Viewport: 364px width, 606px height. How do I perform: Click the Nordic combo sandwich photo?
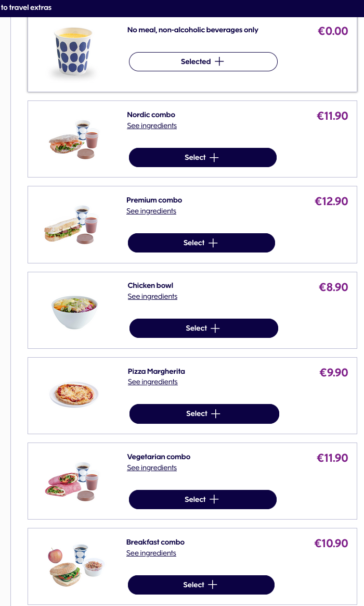coord(73,140)
